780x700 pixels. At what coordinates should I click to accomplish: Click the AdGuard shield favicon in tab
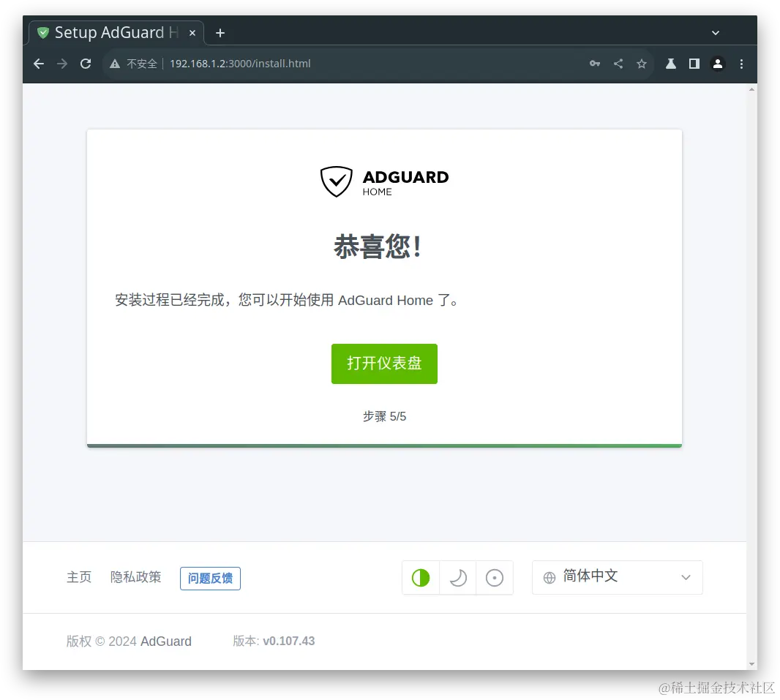tap(43, 33)
